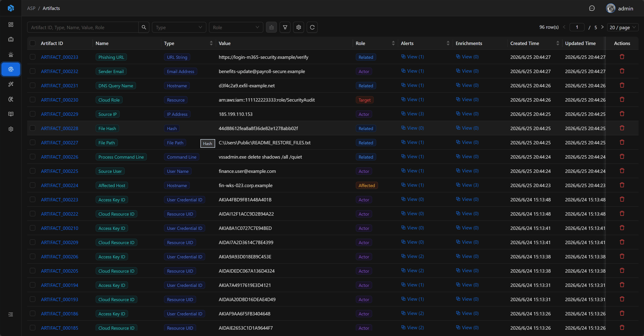The image size is (644, 336).
Task: Open the ARTIFACT_000209 link
Action: [59, 242]
